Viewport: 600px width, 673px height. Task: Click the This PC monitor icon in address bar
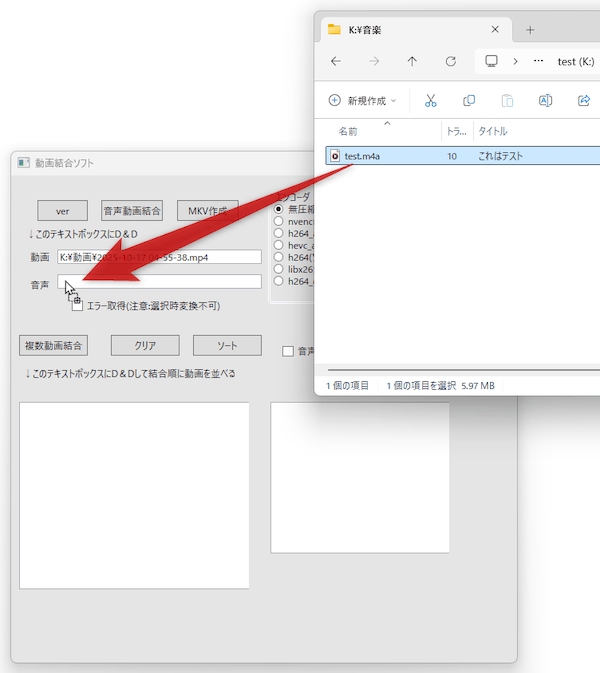(x=491, y=61)
